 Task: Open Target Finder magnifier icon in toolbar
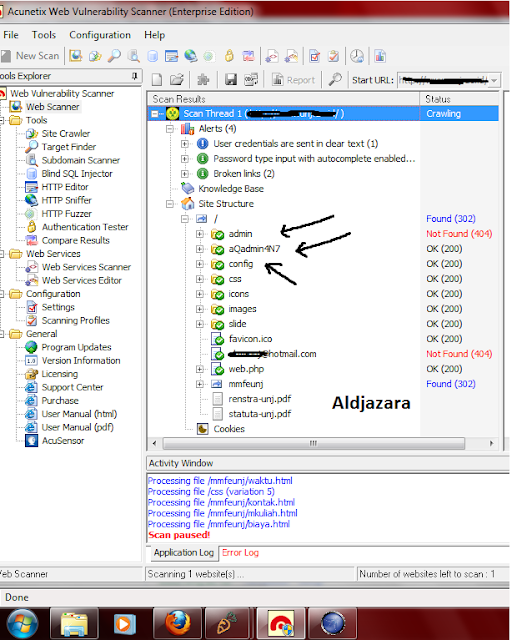point(114,56)
